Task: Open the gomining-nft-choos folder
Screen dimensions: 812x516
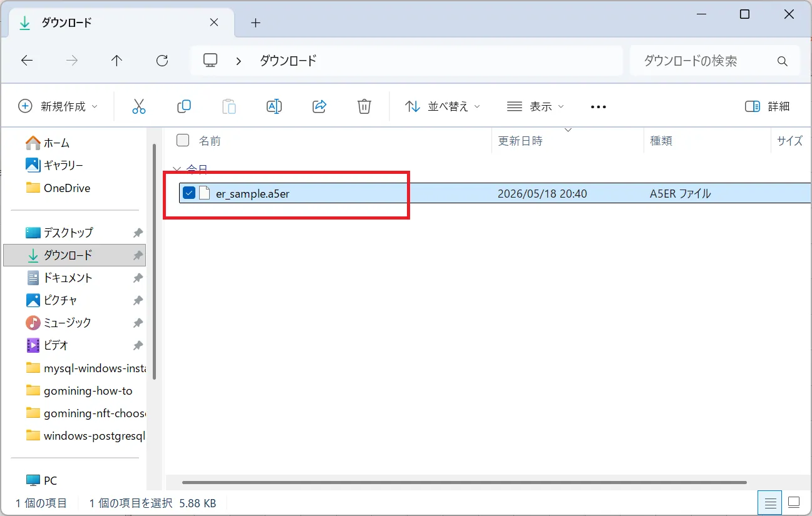Action: click(86, 413)
